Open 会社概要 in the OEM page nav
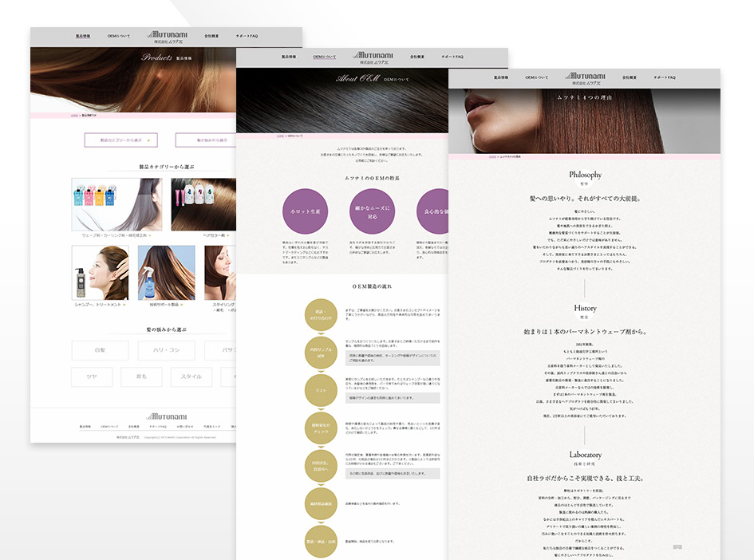The image size is (754, 560). tap(416, 57)
